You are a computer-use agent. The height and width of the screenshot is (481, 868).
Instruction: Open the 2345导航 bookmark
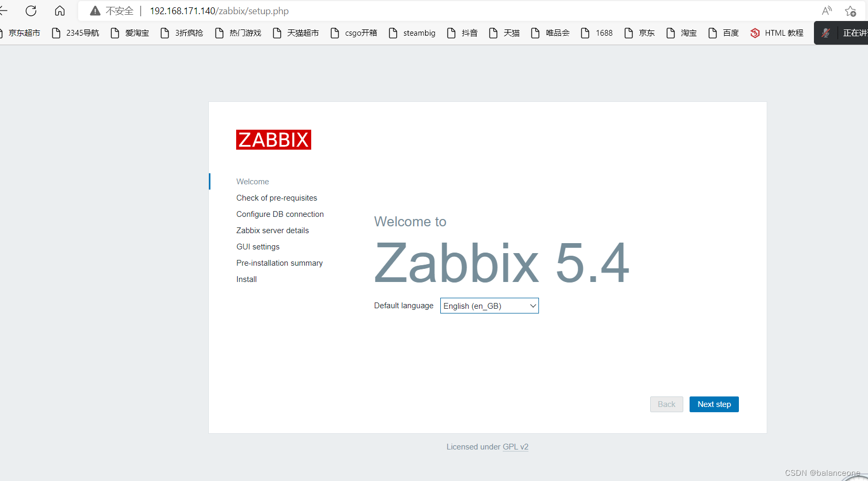tap(76, 33)
